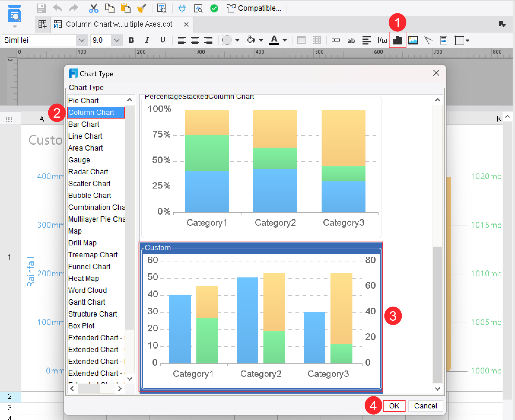The width and height of the screenshot is (515, 420).
Task: Click the Undo arrow icon
Action: coord(58,8)
